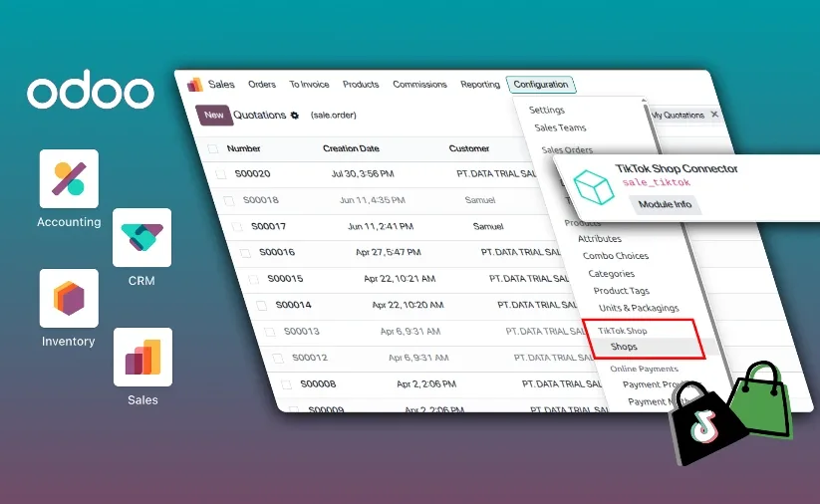Viewport: 820px width, 504px height.
Task: Remove the My Quotations filter
Action: tap(715, 114)
